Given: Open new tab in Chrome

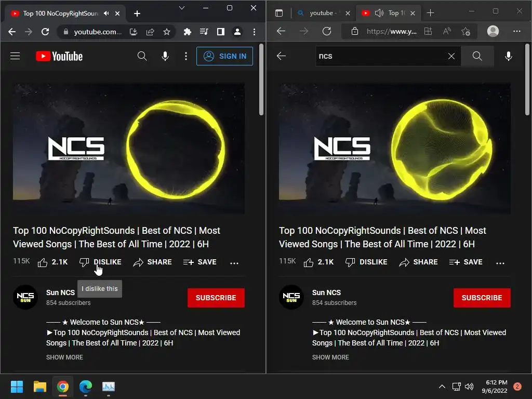Looking at the screenshot, I should tap(137, 13).
